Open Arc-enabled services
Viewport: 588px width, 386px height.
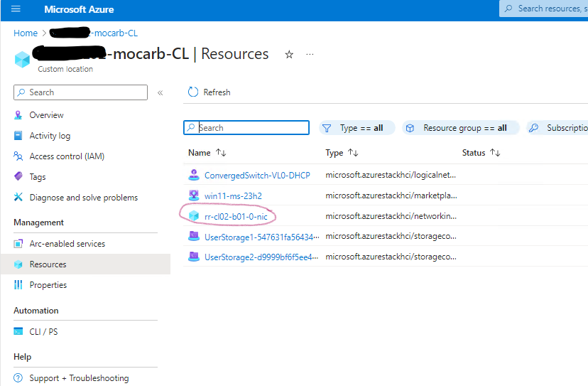point(67,244)
